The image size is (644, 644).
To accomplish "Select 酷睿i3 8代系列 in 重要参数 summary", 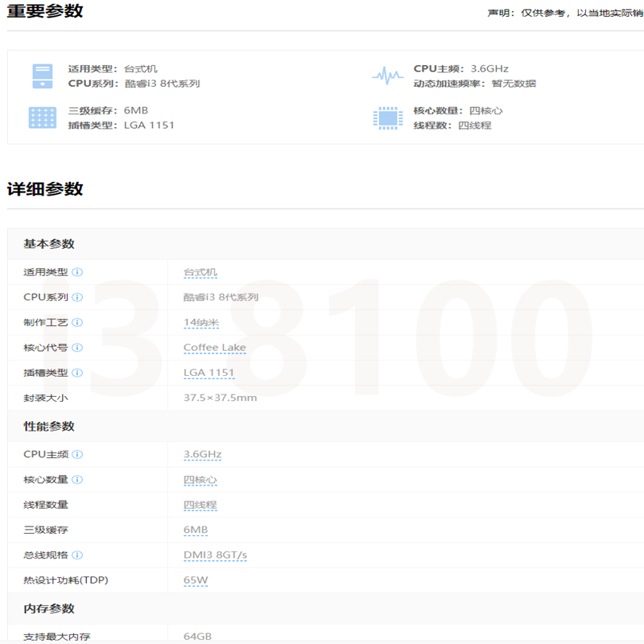I will [x=163, y=84].
